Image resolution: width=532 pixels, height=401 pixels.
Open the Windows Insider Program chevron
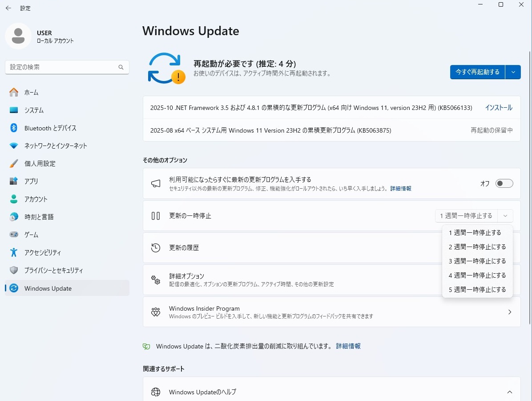[x=510, y=312]
